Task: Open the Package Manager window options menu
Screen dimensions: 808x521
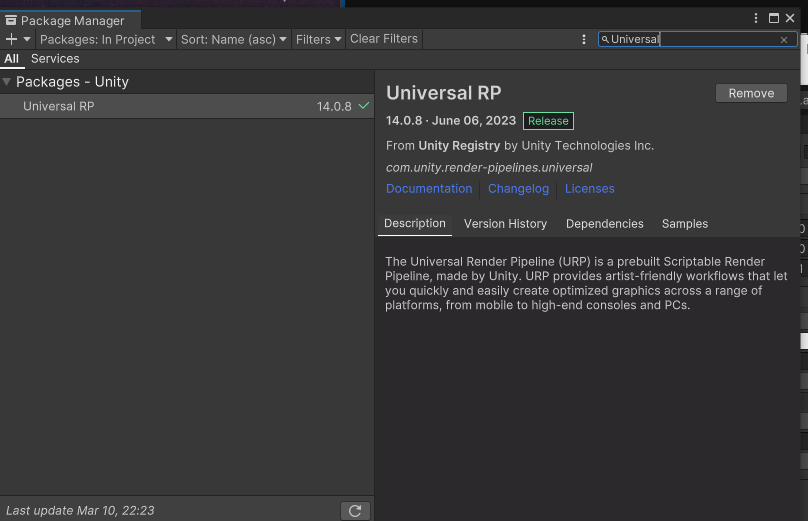Action: click(756, 18)
